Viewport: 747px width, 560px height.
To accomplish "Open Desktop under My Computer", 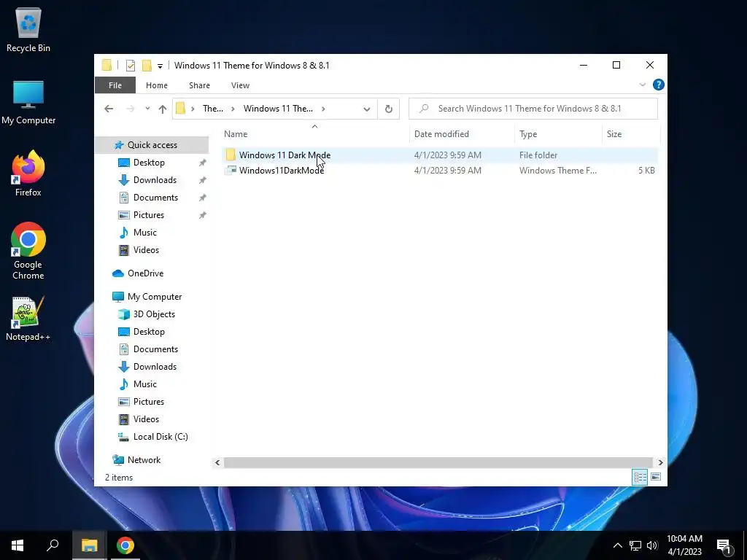I will [x=149, y=332].
